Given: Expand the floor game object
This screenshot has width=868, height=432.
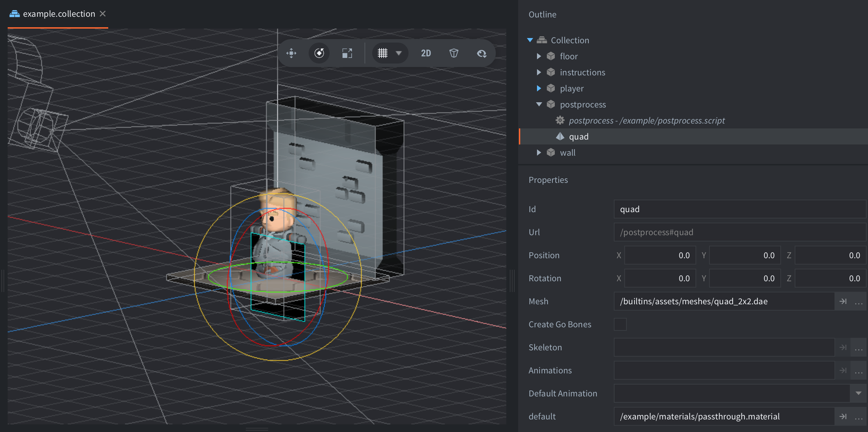Looking at the screenshot, I should pyautogui.click(x=539, y=56).
